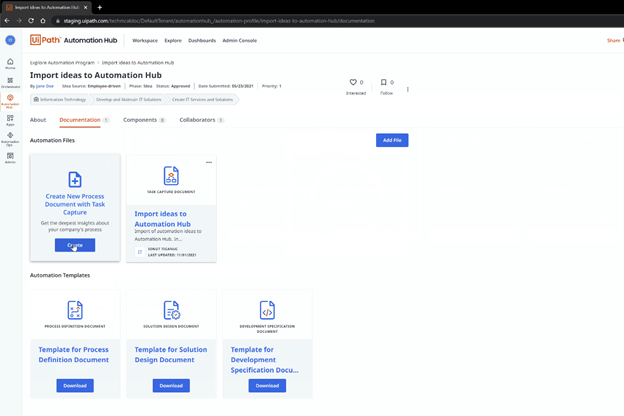Open Home in the left sidebar
Screen dimensions: 624x416
click(x=10, y=63)
